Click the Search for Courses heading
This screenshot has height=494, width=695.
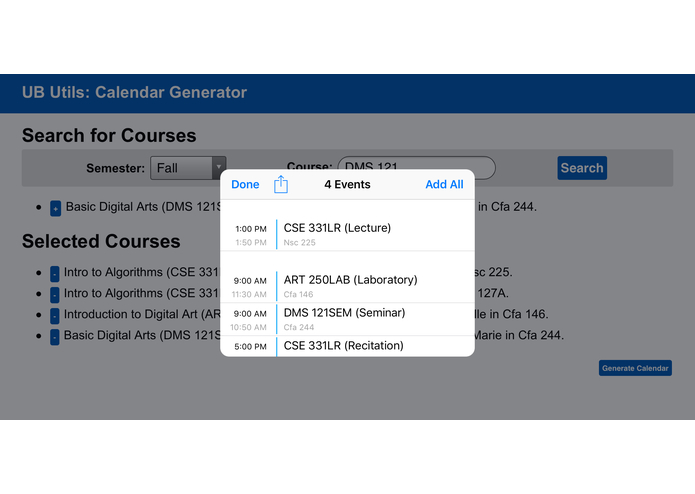tap(109, 136)
